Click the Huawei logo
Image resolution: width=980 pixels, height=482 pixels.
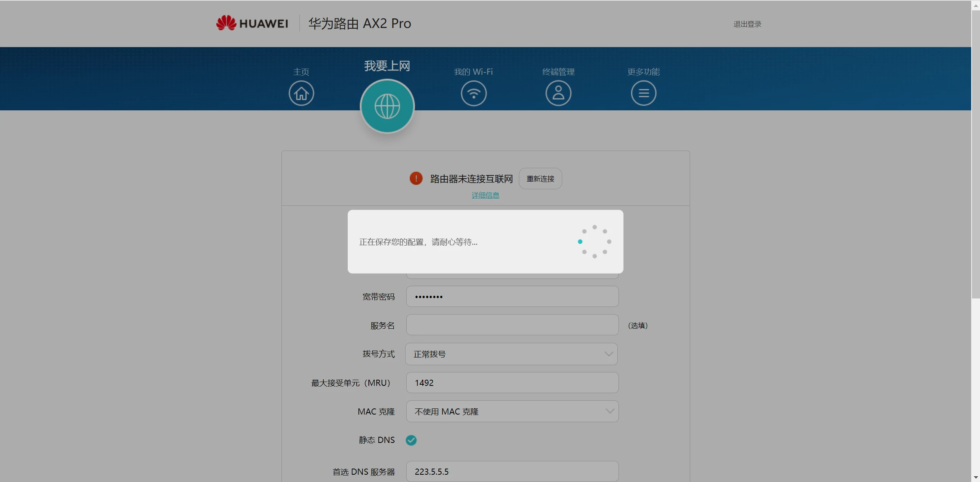click(252, 23)
